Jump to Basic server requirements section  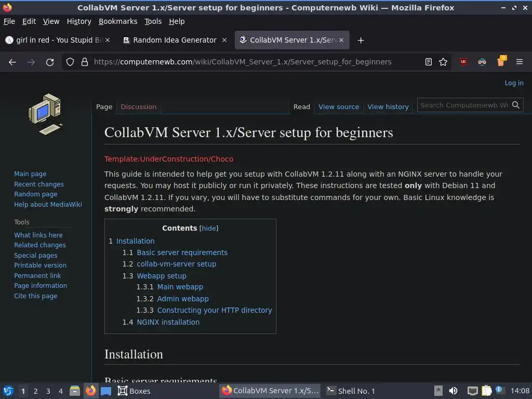[182, 253]
